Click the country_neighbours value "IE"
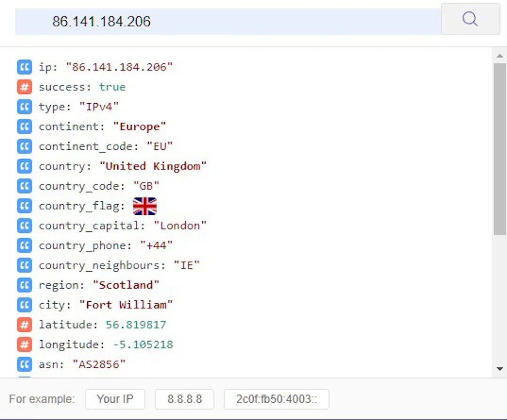The width and height of the screenshot is (507, 420). point(186,266)
